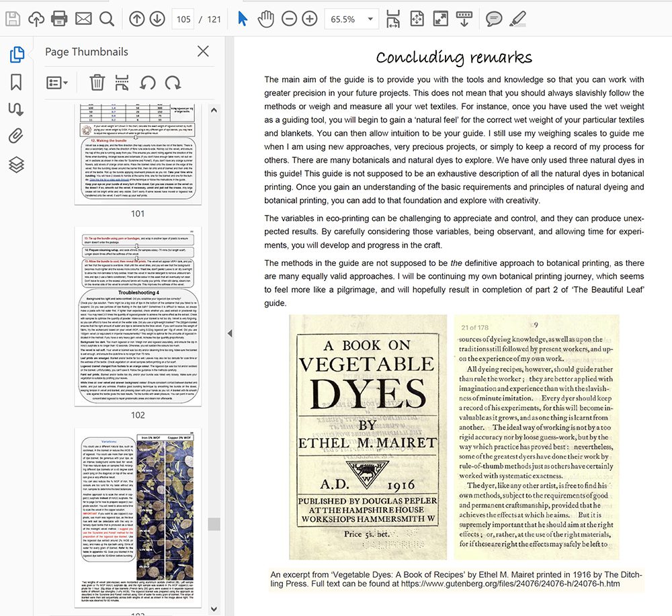Screen dimensions: 672x616
Task: Click the upload to cloud icon
Action: tap(36, 19)
